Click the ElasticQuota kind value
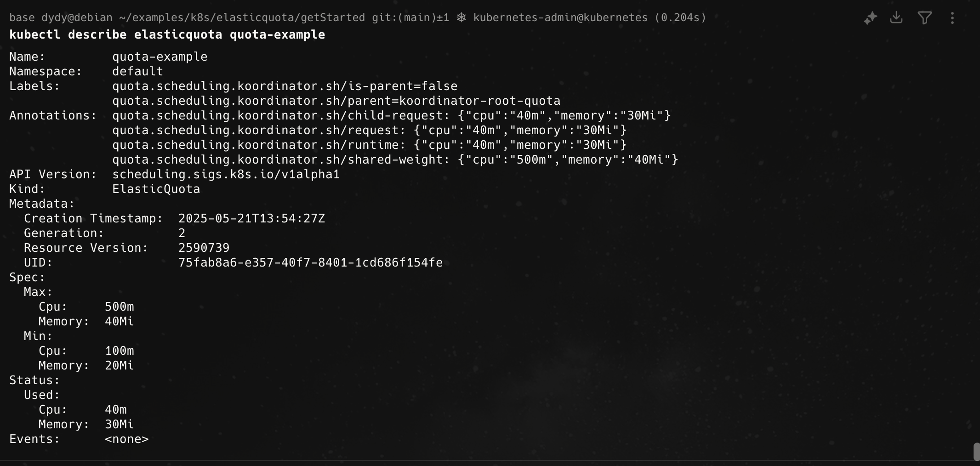This screenshot has width=980, height=466. (x=156, y=189)
